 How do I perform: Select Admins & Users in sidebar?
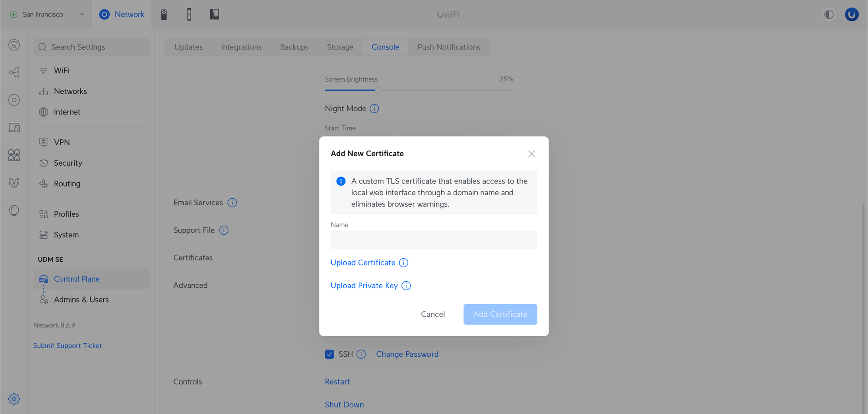pyautogui.click(x=81, y=300)
